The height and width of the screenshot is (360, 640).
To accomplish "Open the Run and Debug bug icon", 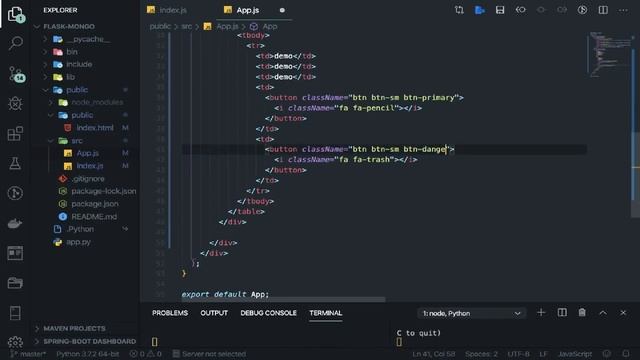I will pos(15,104).
